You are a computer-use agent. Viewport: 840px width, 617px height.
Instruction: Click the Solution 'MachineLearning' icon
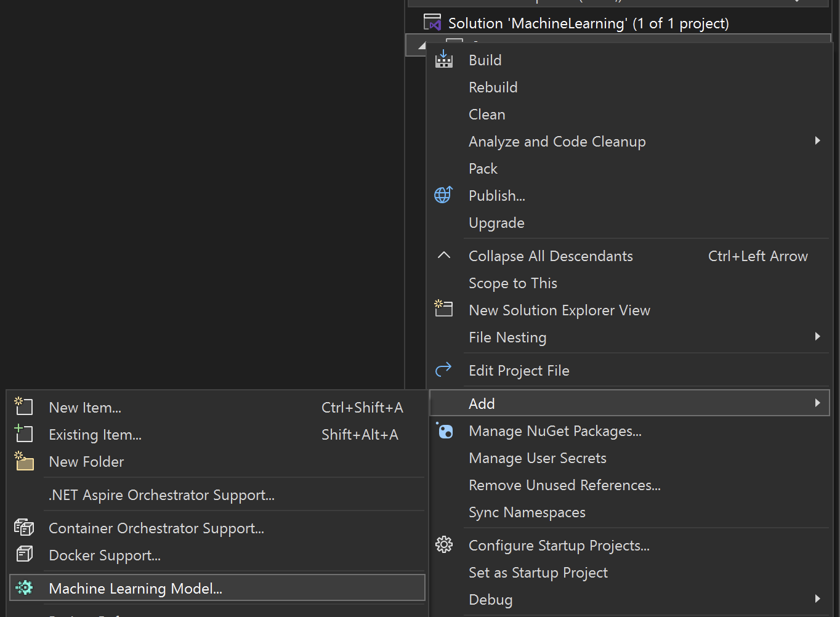(433, 22)
